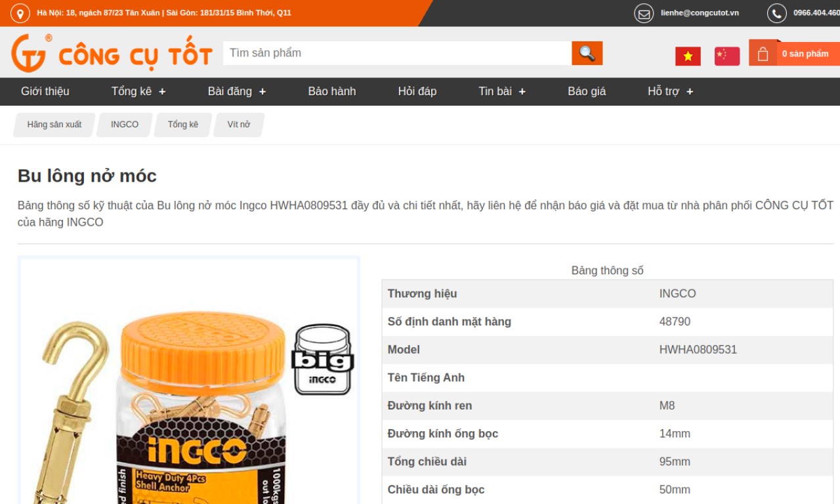The height and width of the screenshot is (504, 840).
Task: Open Tổng kê menu item
Action: (131, 91)
